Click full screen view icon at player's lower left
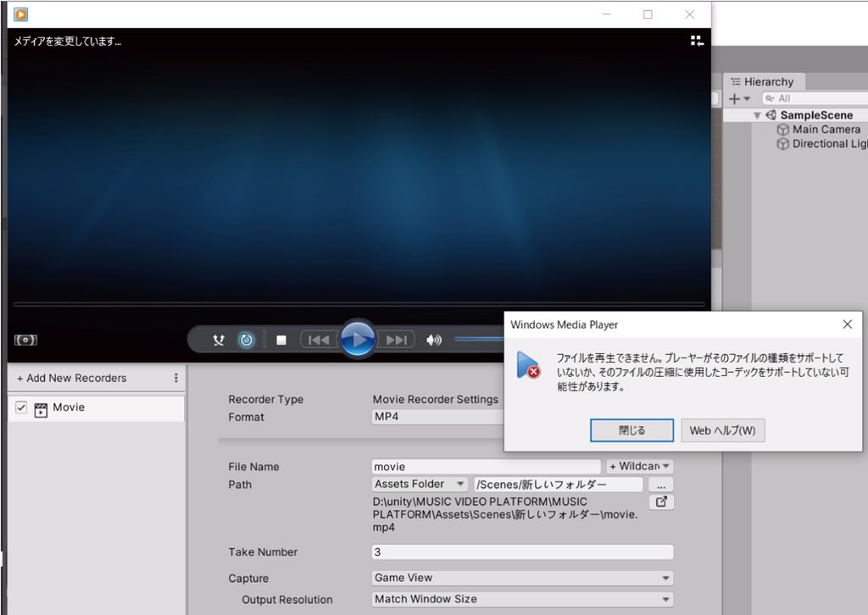 click(x=25, y=341)
